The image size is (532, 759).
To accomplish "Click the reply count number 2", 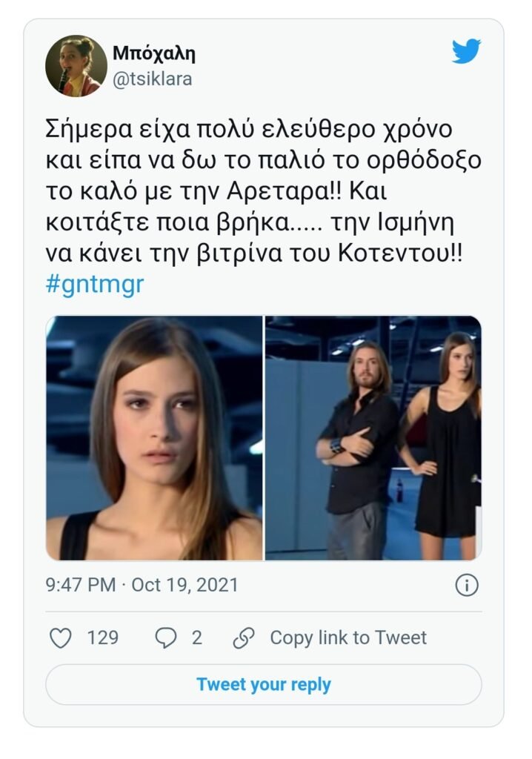I will point(197,637).
